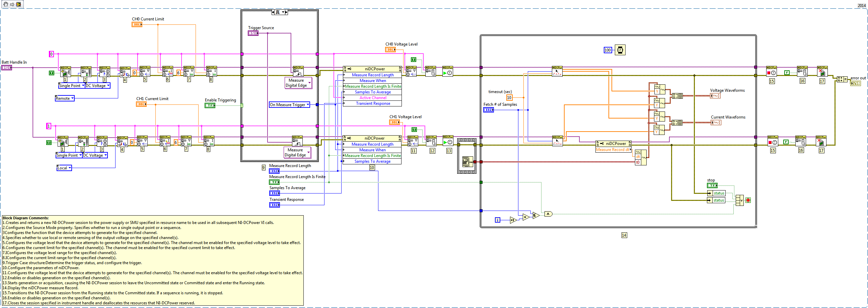Select the Build Array node wired to Voltage Waveforms
The width and height of the screenshot is (868, 308).
(677, 96)
